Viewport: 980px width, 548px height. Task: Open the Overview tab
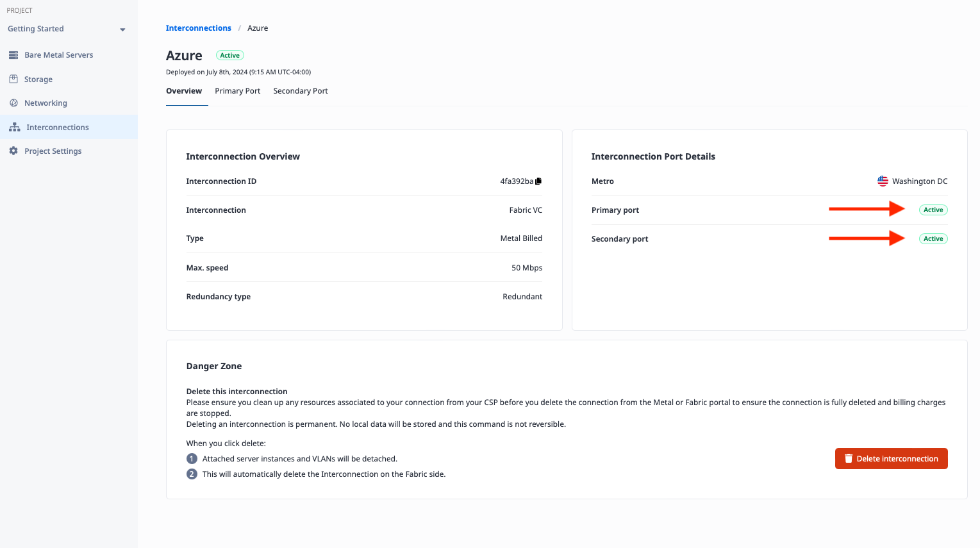[x=184, y=91]
